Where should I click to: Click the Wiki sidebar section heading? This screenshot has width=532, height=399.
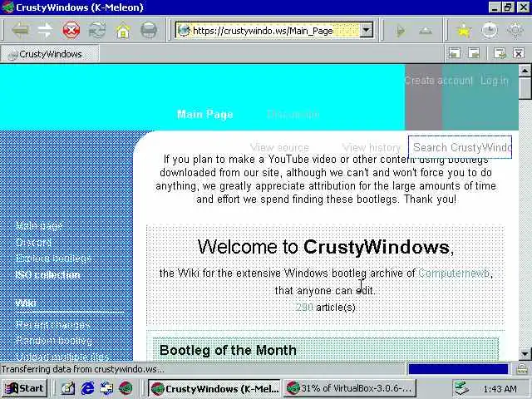coord(26,303)
